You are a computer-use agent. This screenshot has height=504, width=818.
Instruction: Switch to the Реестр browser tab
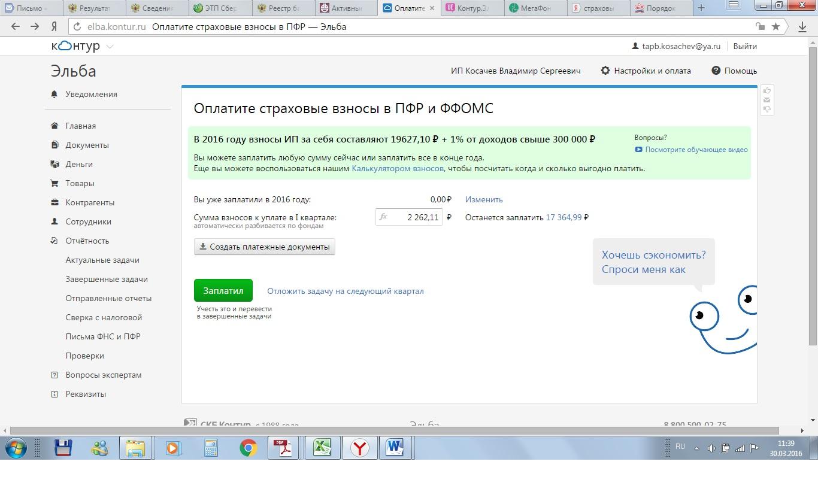283,8
